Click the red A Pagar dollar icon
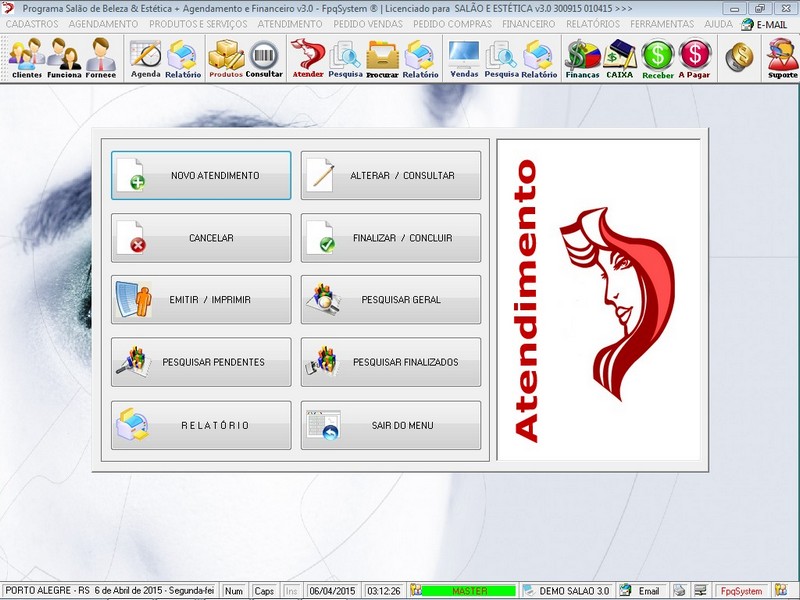The image size is (800, 600). (x=694, y=58)
